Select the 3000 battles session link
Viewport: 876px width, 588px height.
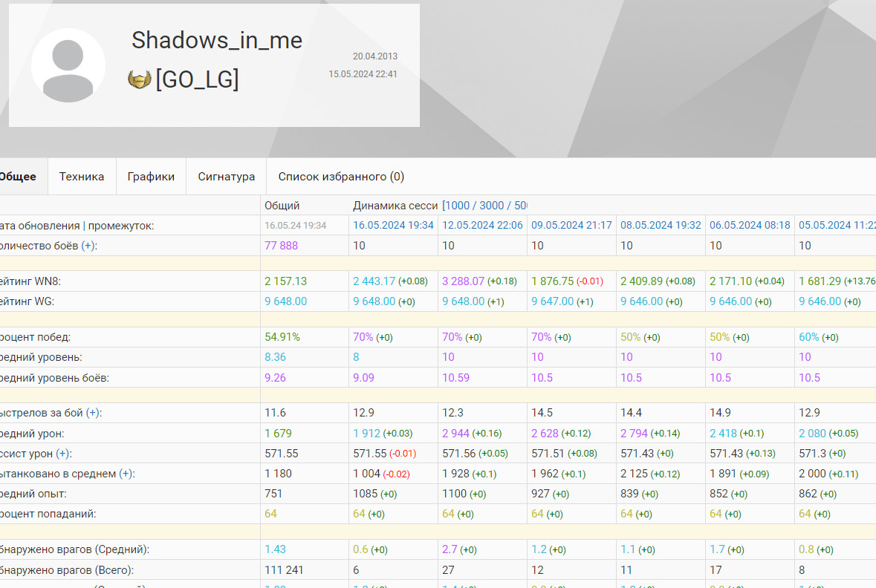tap(491, 206)
